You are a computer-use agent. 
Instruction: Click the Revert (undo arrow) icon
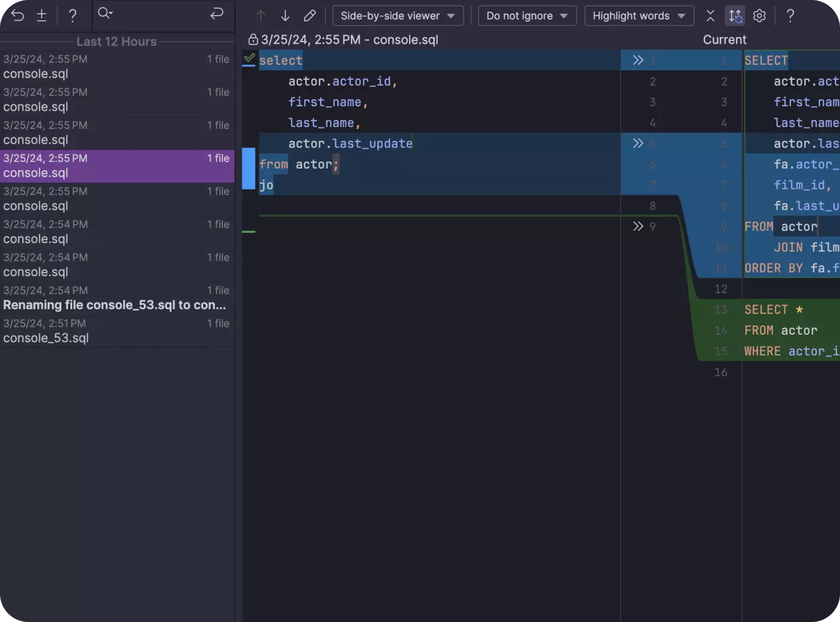tap(18, 15)
